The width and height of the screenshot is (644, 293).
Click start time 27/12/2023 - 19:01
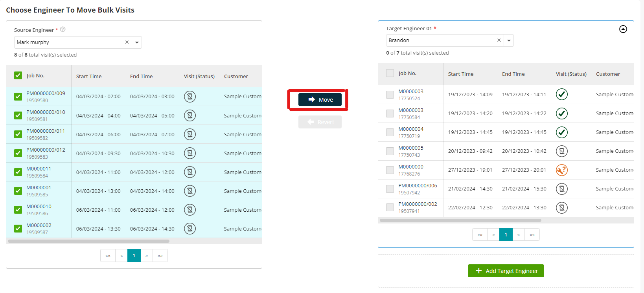point(470,170)
